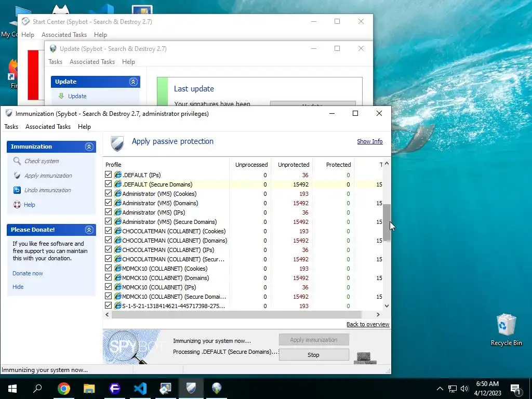Click the Stop button
Viewport: 532px width, 399px height.
[314, 354]
